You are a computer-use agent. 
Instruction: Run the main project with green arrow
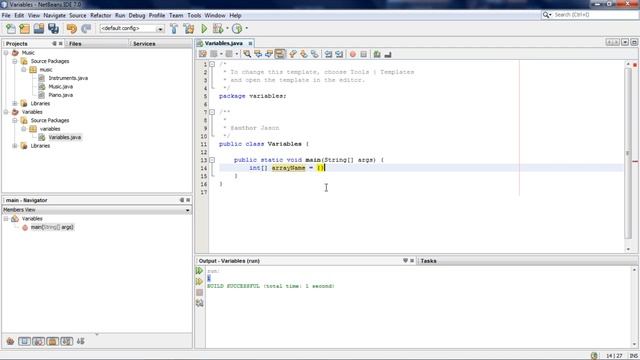[x=204, y=29]
